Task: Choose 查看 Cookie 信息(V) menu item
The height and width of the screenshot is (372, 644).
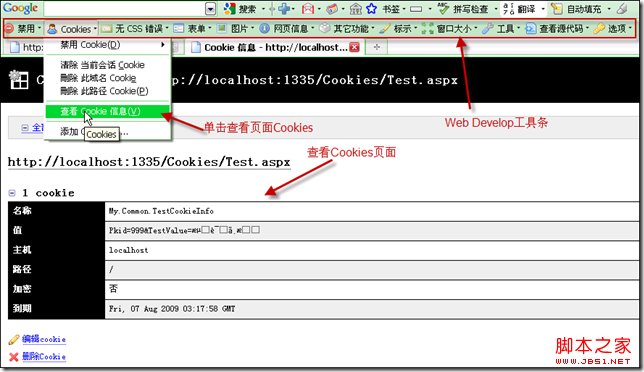Action: coord(108,111)
